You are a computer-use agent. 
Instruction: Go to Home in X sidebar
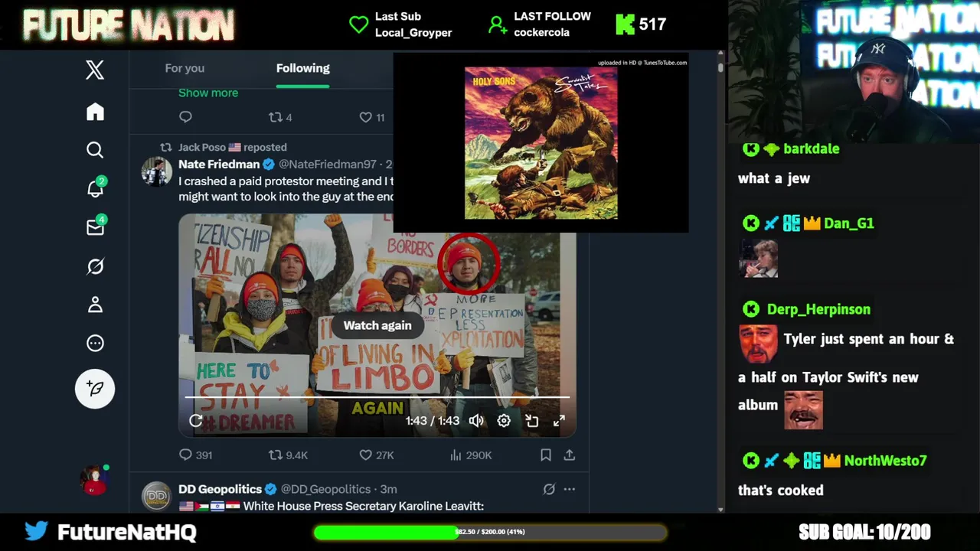tap(95, 112)
